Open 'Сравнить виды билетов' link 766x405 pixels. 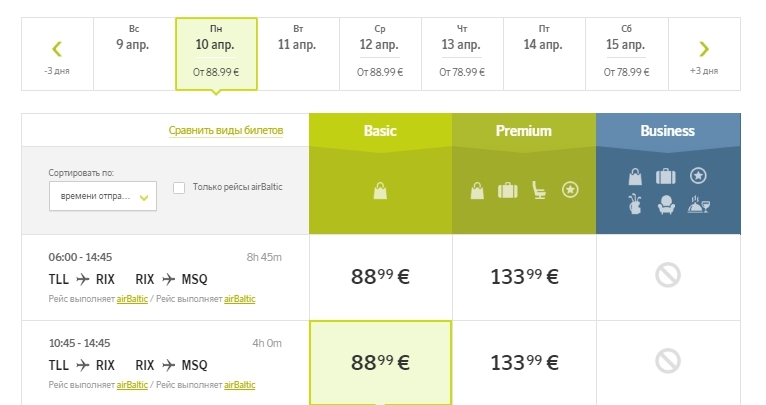point(226,131)
